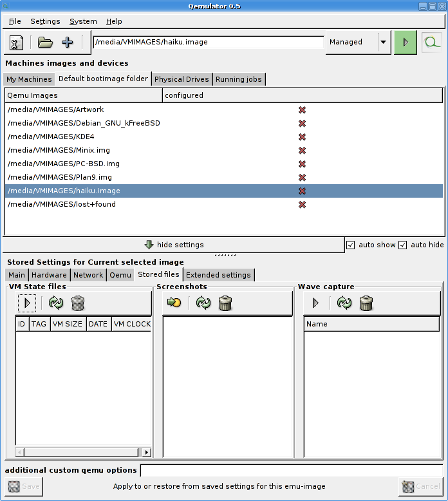Open the Help menu
Image resolution: width=448 pixels, height=501 pixels.
[x=114, y=21]
